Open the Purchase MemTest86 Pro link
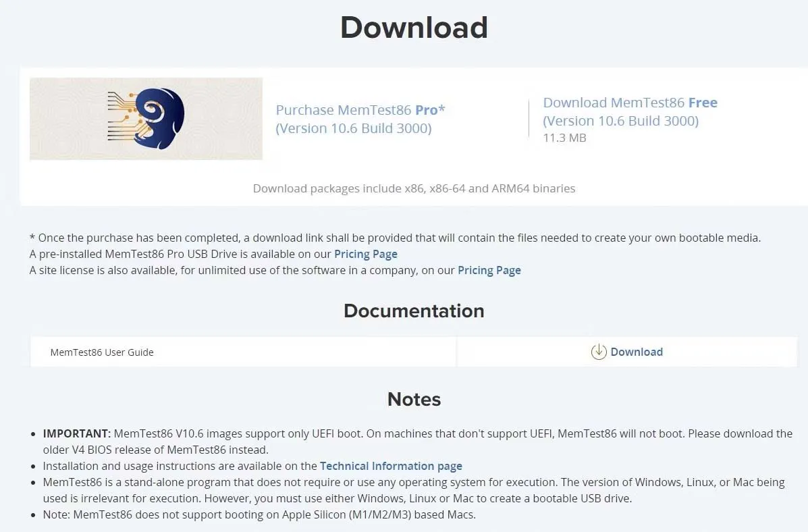This screenshot has width=808, height=532. [x=360, y=110]
